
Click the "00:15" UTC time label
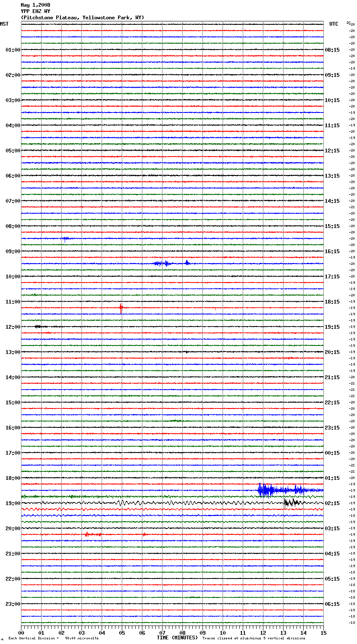(x=332, y=453)
